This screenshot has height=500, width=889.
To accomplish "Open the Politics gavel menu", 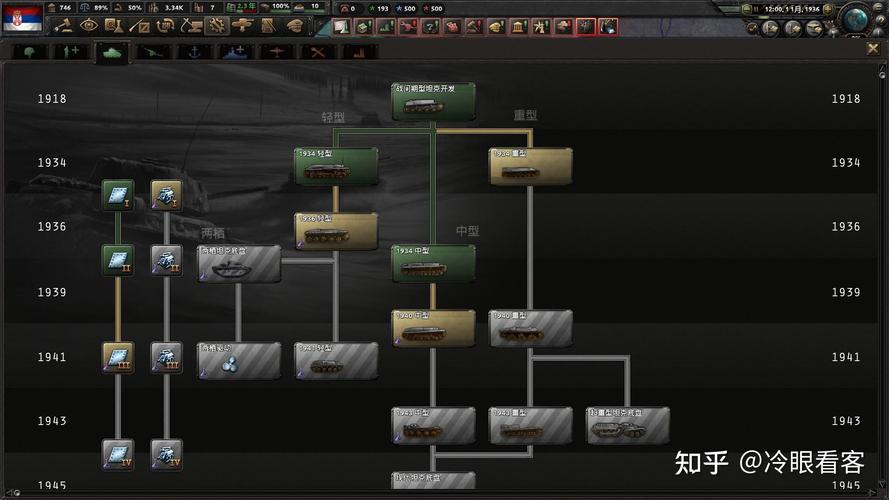I will coord(63,26).
